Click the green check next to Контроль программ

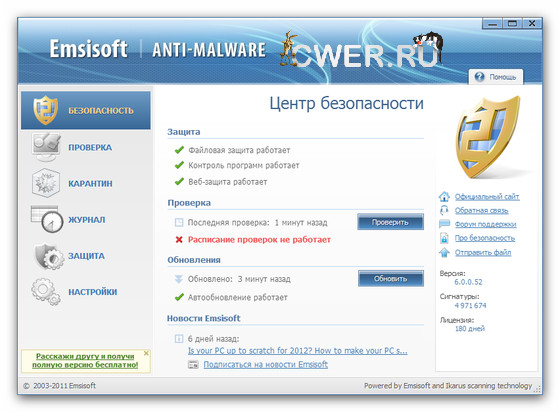point(179,165)
